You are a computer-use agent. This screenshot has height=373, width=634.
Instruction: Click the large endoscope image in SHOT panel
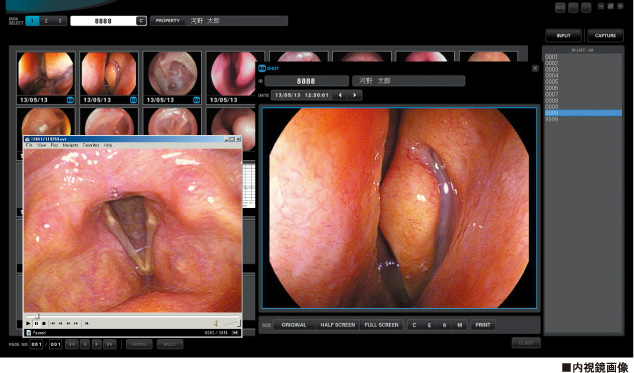click(x=399, y=208)
